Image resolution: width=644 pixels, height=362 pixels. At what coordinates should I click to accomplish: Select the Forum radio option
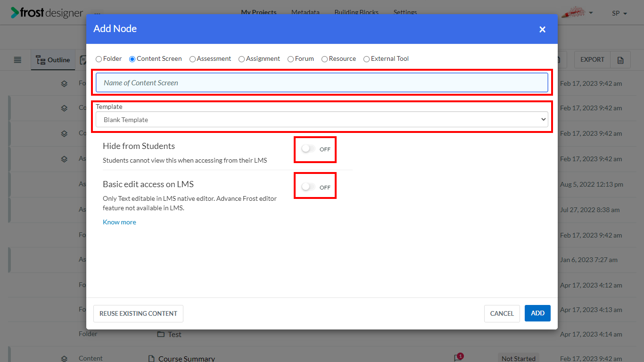click(290, 59)
